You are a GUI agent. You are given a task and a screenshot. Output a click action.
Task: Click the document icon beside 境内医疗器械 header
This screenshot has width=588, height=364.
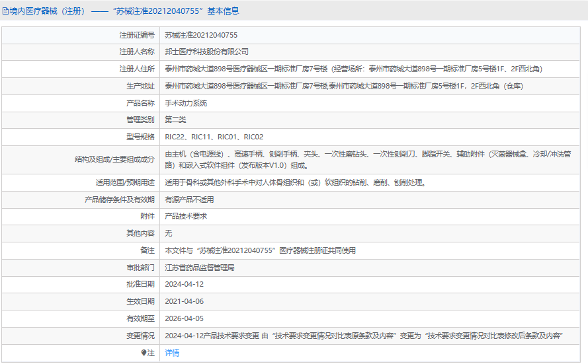click(x=6, y=11)
